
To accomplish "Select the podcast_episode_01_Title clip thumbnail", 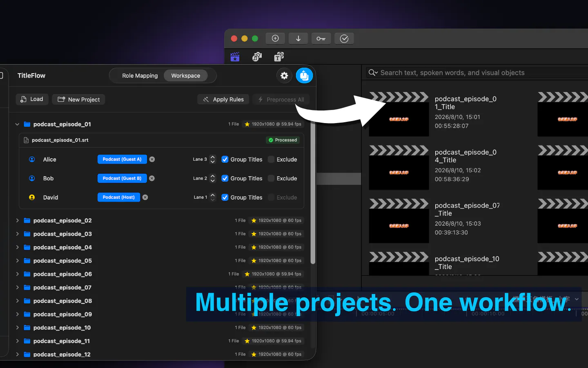I will point(399,114).
